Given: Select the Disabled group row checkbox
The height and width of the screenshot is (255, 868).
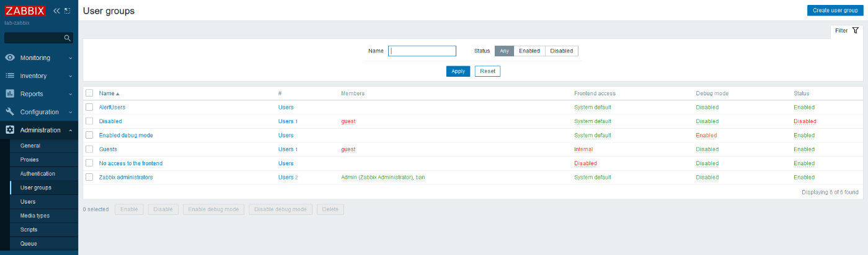Looking at the screenshot, I should (x=89, y=121).
